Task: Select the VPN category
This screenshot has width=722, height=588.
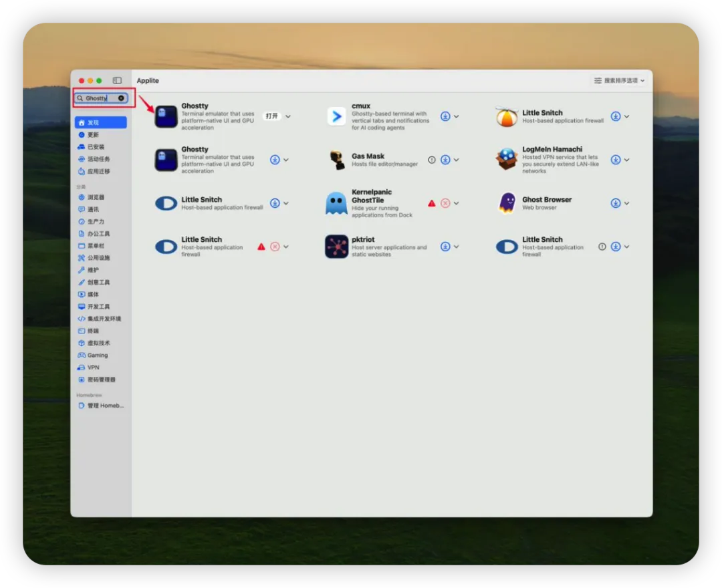Action: pos(101,367)
